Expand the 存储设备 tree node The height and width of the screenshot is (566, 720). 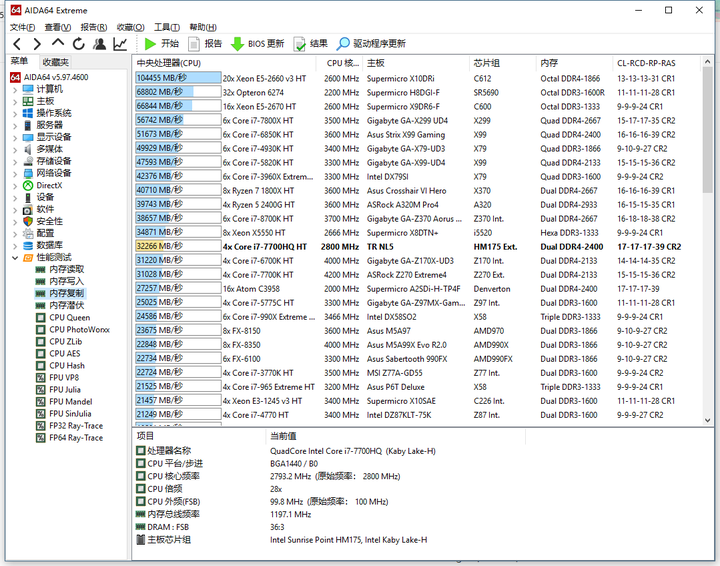point(15,162)
